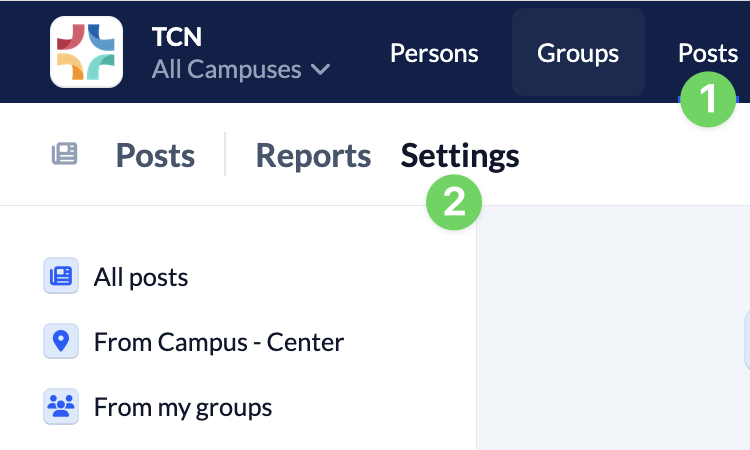Viewport: 750px width, 450px height.
Task: Show posts From my groups
Action: click(x=183, y=407)
